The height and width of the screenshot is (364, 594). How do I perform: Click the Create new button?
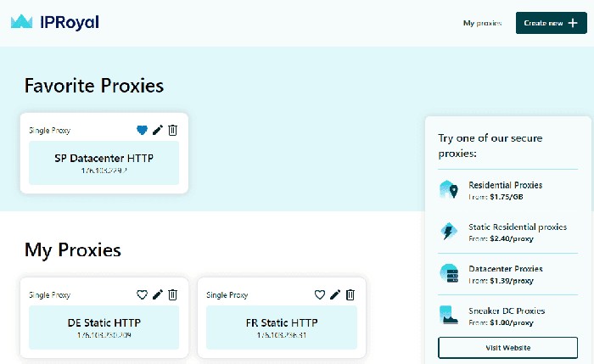(551, 23)
